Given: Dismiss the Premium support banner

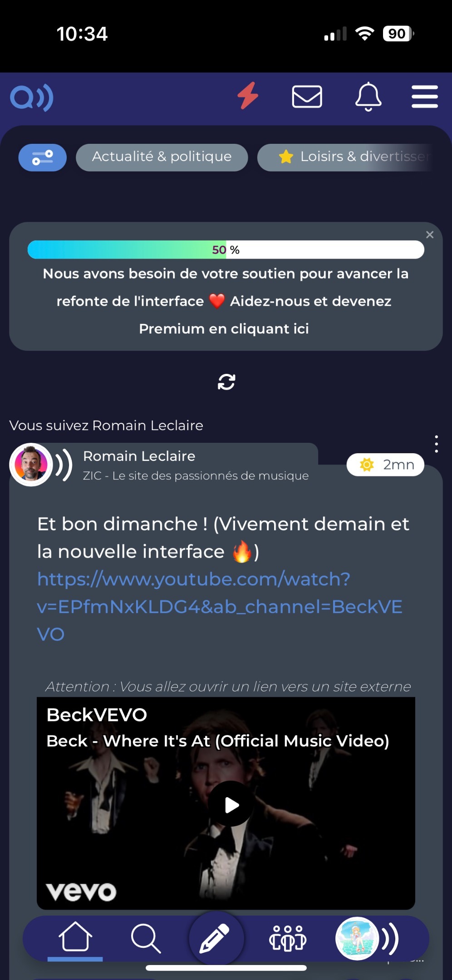Looking at the screenshot, I should point(430,235).
